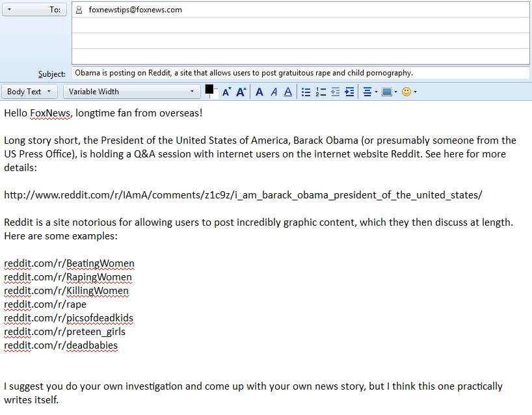Toggle underline text formatting
The width and height of the screenshot is (532, 415).
tap(288, 92)
